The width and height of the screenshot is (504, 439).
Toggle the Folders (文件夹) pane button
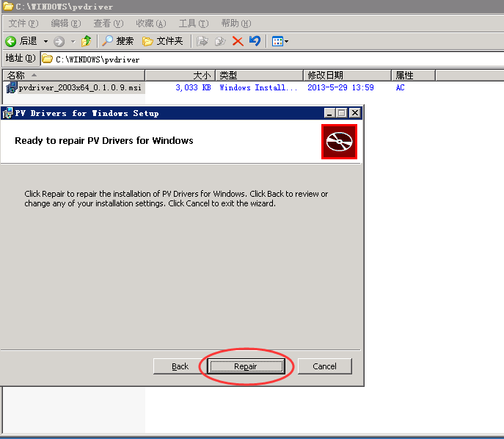(162, 41)
